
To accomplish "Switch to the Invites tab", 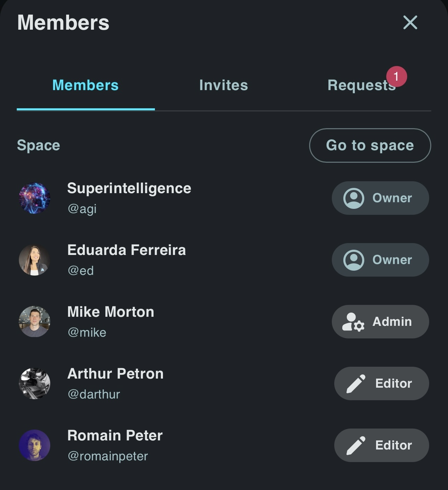I will click(x=223, y=85).
